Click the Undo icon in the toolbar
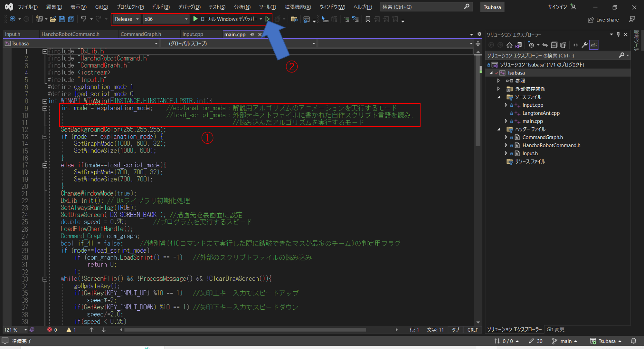 coord(83,19)
